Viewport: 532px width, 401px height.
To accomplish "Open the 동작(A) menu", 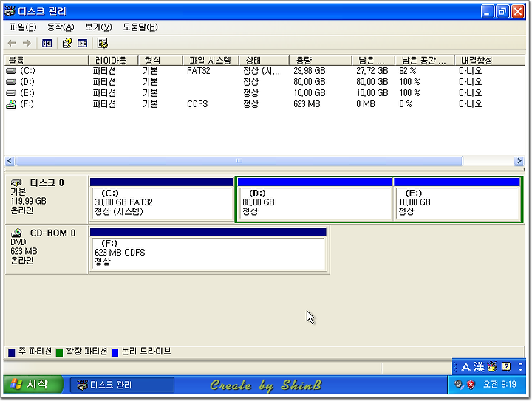I will pyautogui.click(x=61, y=27).
